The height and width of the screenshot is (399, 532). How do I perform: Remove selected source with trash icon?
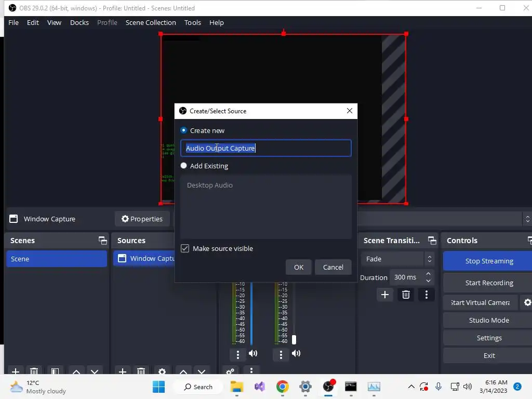pyautogui.click(x=141, y=371)
